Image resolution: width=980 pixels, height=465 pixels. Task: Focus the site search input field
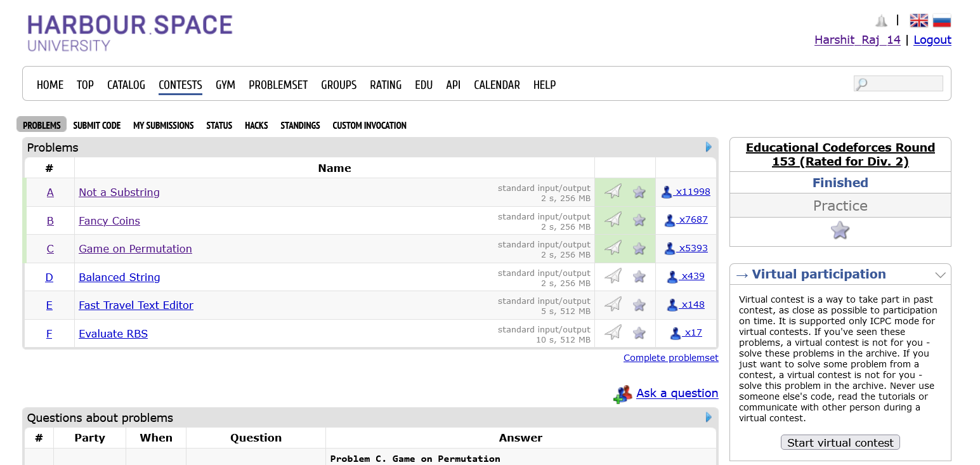pos(899,84)
